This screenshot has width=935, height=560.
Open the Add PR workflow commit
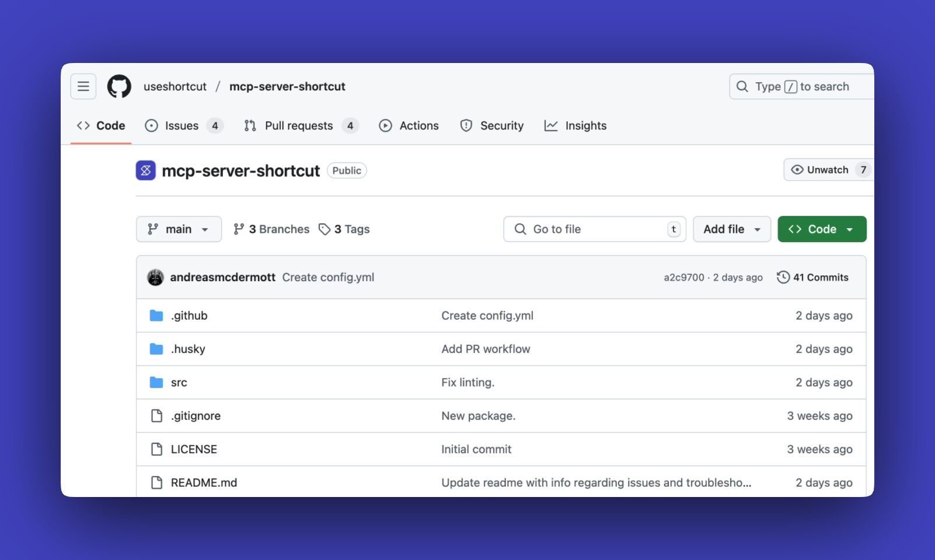pyautogui.click(x=486, y=349)
